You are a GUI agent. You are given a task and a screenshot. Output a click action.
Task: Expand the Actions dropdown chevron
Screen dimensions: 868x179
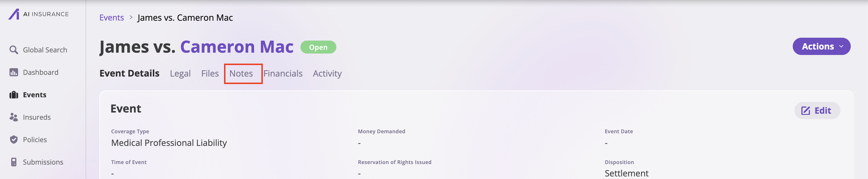click(841, 47)
